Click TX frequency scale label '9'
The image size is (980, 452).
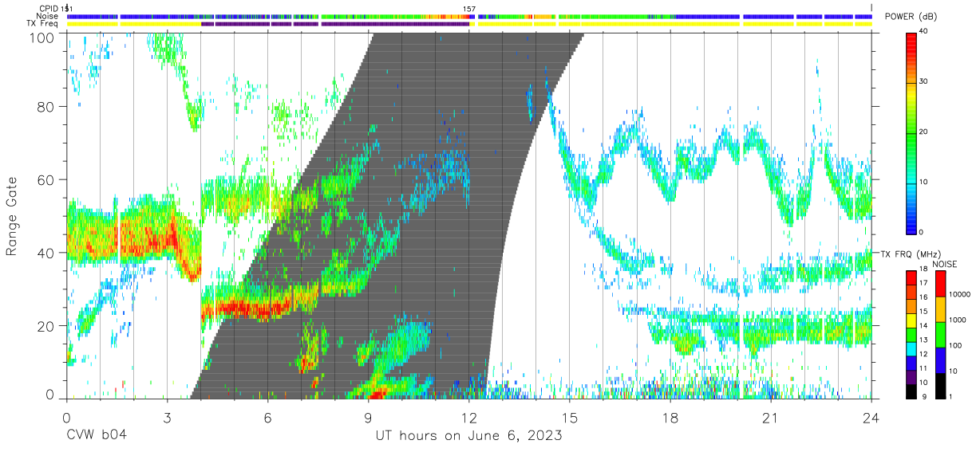click(926, 397)
